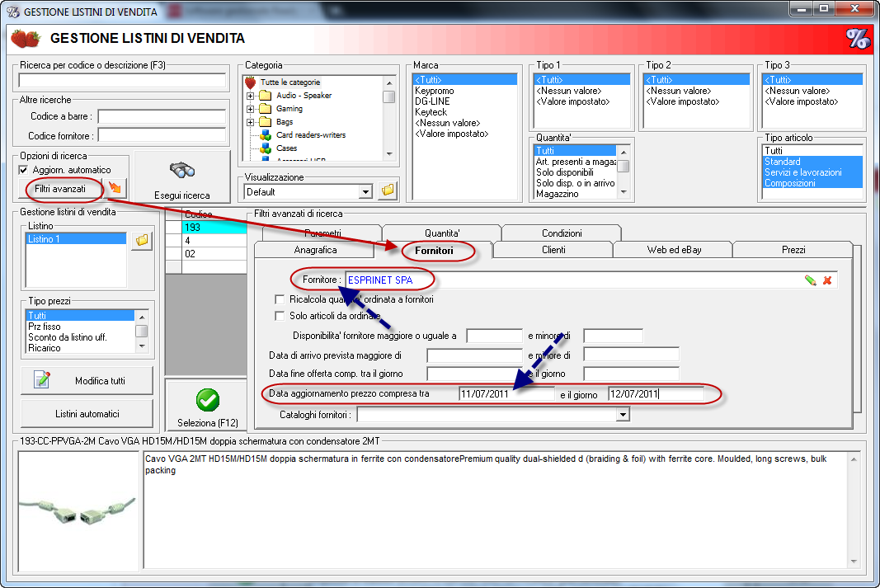Open the folder icon next to Listino list
Screen dimensions: 880x588
click(x=142, y=240)
